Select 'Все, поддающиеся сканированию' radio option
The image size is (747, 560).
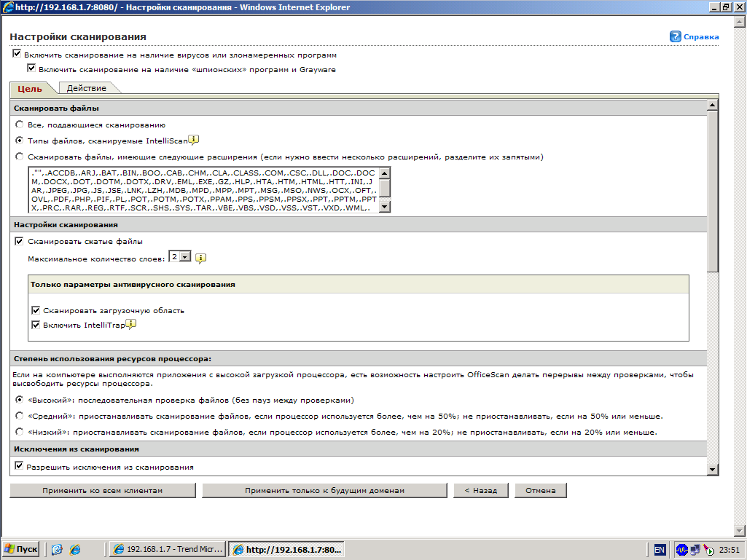[19, 125]
